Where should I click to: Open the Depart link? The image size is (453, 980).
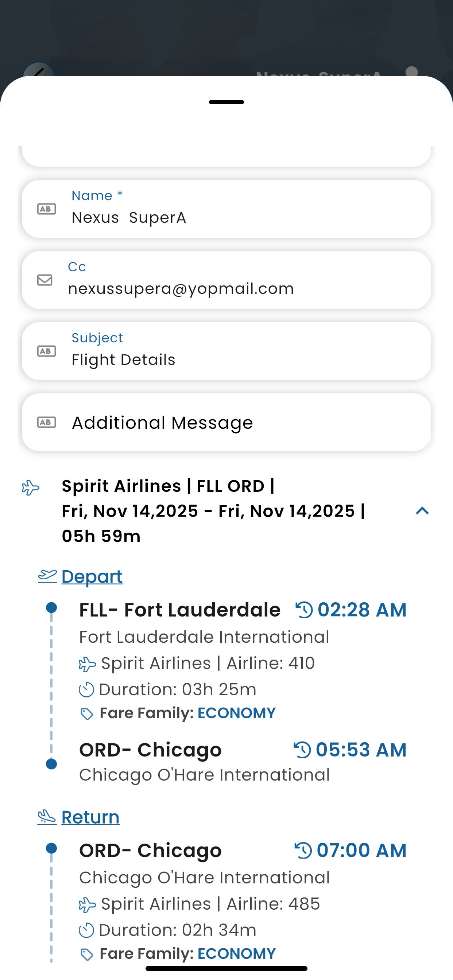click(92, 576)
